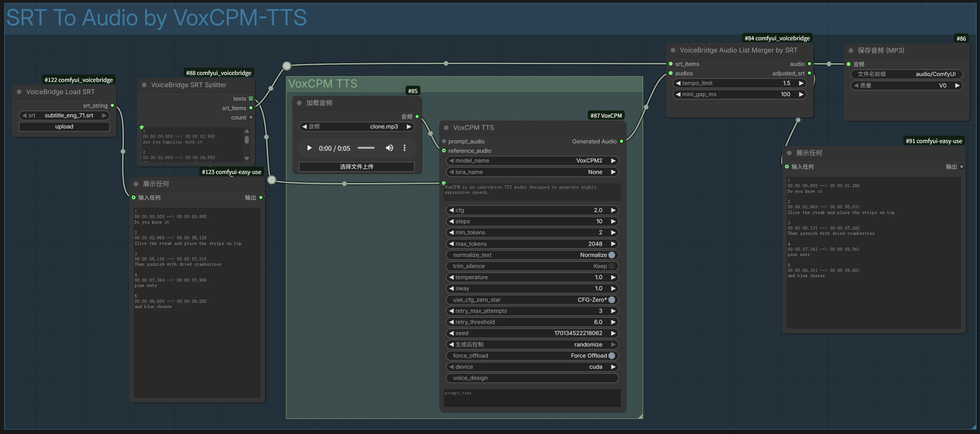Click the retry_threshold value 6.0
This screenshot has width=980, height=434.
click(x=598, y=322)
